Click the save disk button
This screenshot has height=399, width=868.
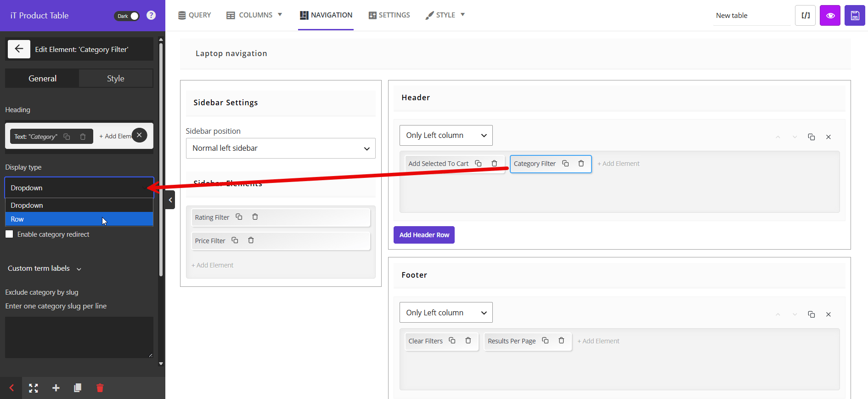coord(855,16)
